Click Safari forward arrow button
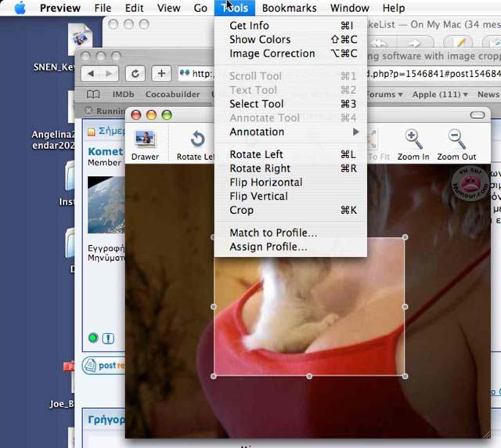This screenshot has height=448, width=501. pyautogui.click(x=110, y=74)
